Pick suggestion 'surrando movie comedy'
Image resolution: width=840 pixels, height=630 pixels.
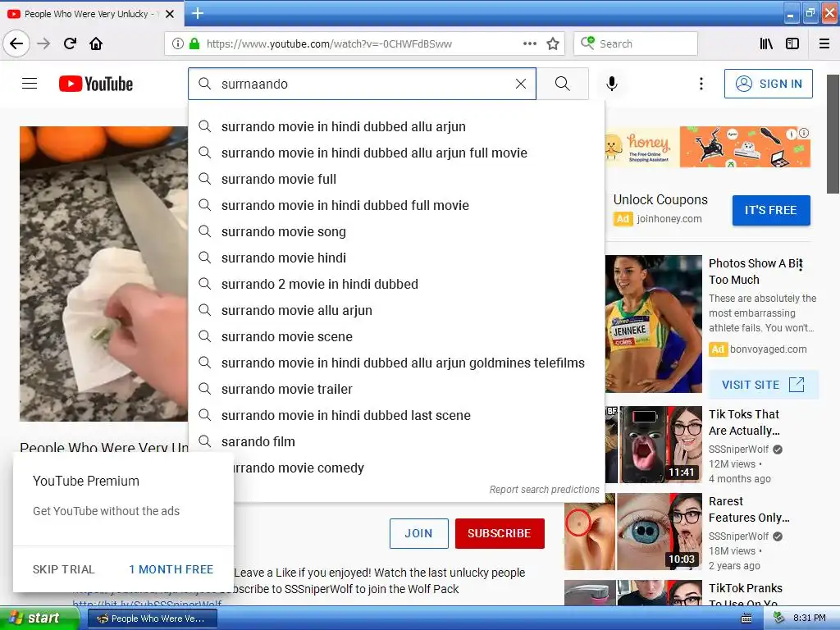pyautogui.click(x=419, y=468)
